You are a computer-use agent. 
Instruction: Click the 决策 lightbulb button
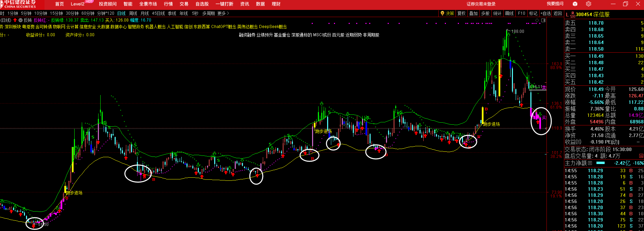tap(448, 13)
